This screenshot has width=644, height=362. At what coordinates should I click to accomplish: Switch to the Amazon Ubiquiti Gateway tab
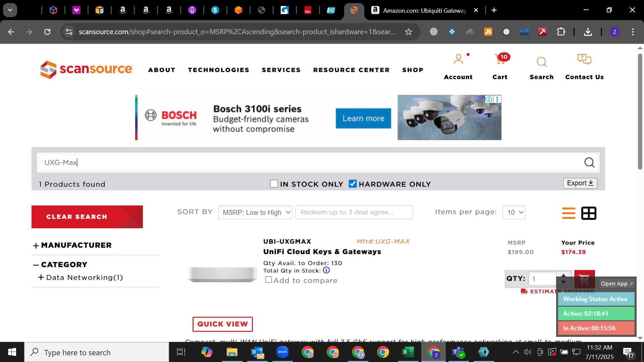coord(424,10)
